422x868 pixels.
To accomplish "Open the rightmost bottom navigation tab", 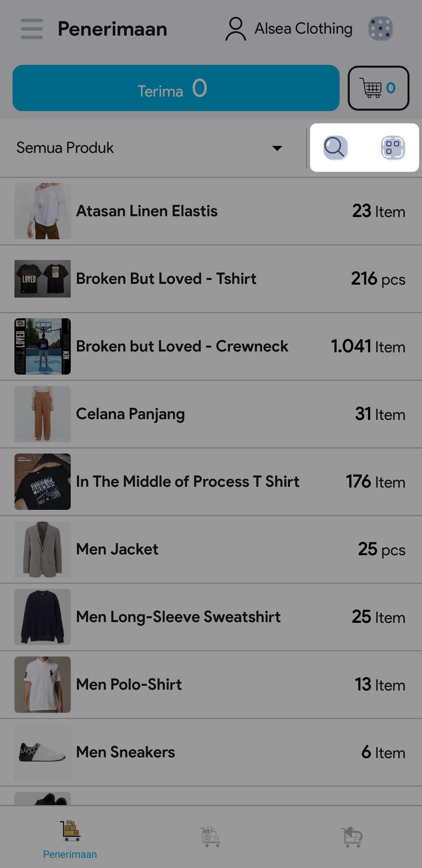I will click(x=352, y=837).
